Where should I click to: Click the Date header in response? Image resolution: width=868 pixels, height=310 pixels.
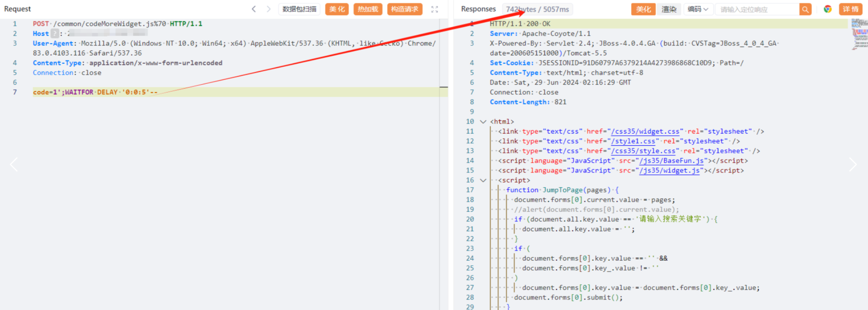tap(560, 83)
